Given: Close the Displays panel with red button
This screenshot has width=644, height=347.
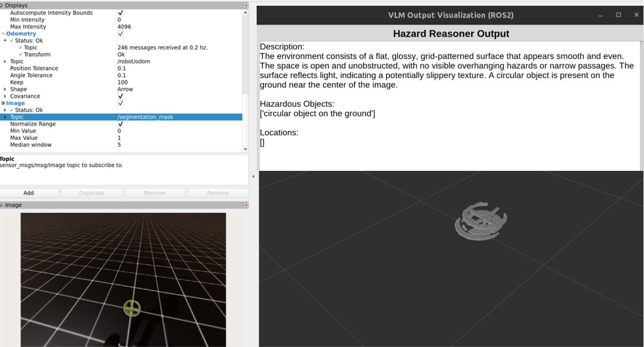Looking at the screenshot, I should coord(246,5).
